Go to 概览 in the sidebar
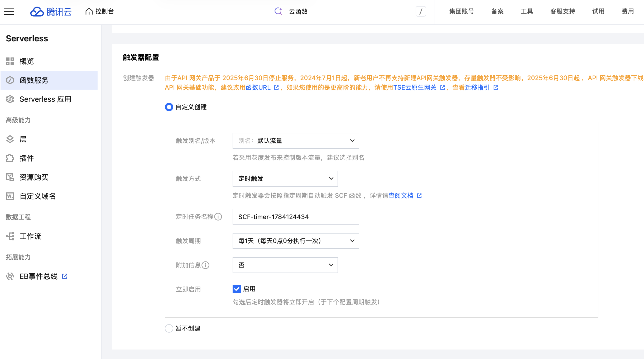 tap(49, 61)
